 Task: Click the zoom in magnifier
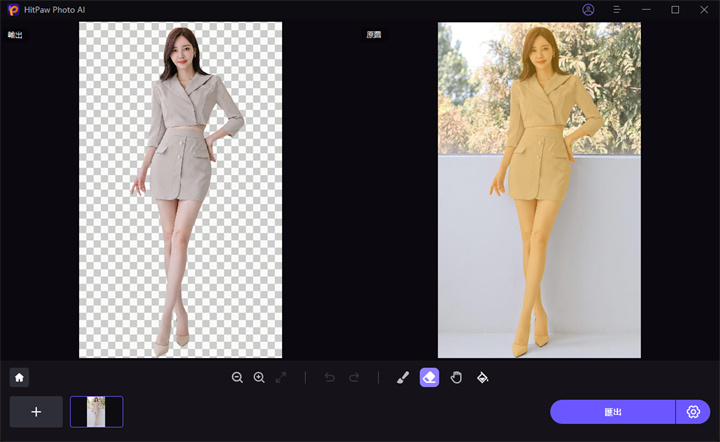tap(259, 377)
